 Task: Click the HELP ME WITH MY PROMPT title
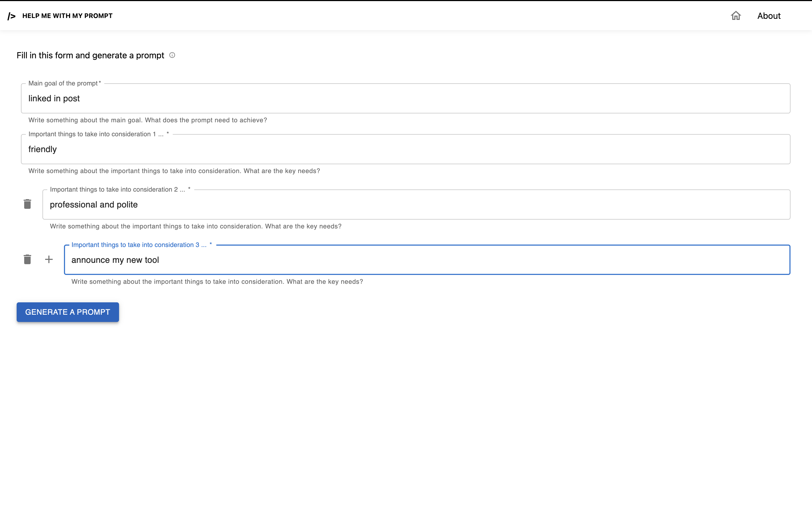point(67,16)
